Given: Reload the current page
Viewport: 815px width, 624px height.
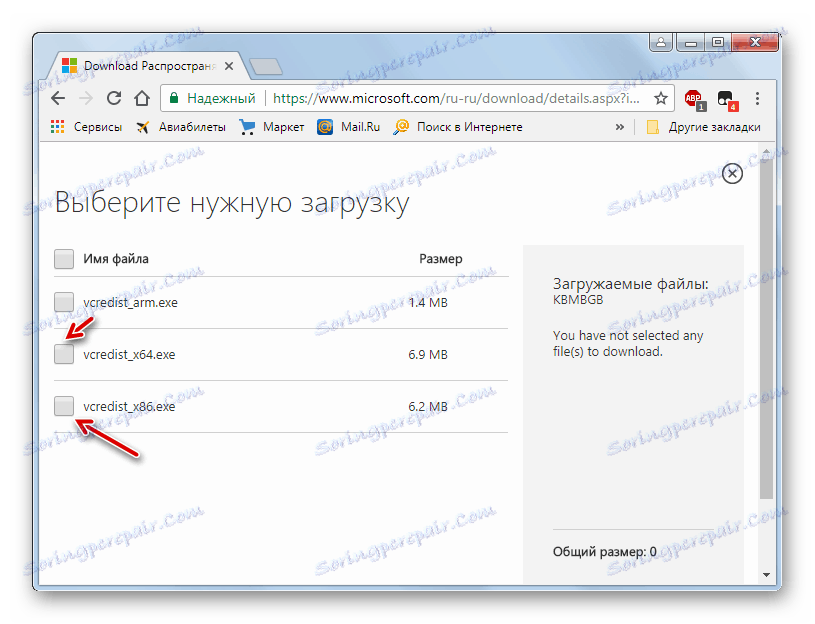Looking at the screenshot, I should (114, 98).
